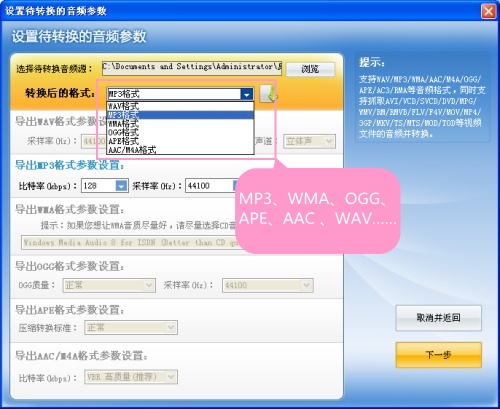The width and height of the screenshot is (500, 409).
Task: Click the source audio file path field
Action: (192, 68)
